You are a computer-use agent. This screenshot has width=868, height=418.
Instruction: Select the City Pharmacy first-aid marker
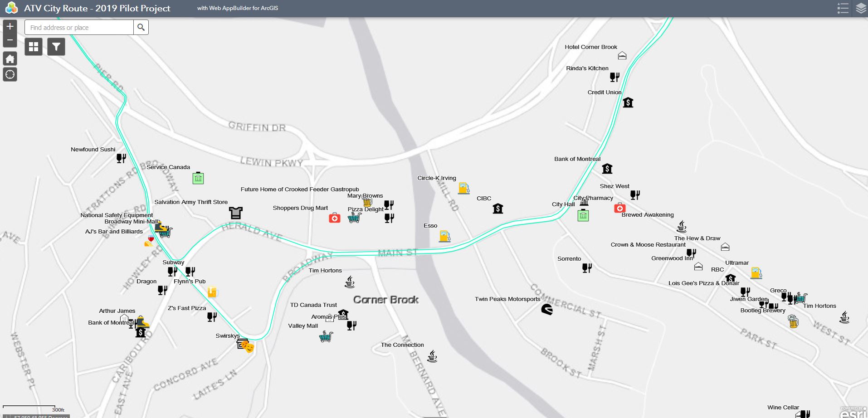[x=620, y=208]
